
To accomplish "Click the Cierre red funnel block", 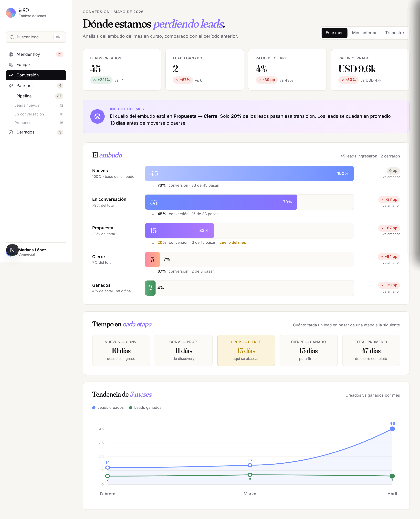I will (152, 259).
